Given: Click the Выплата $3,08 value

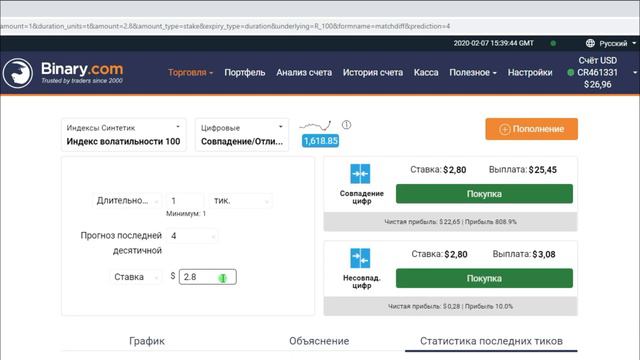Looking at the screenshot, I should pos(544,254).
